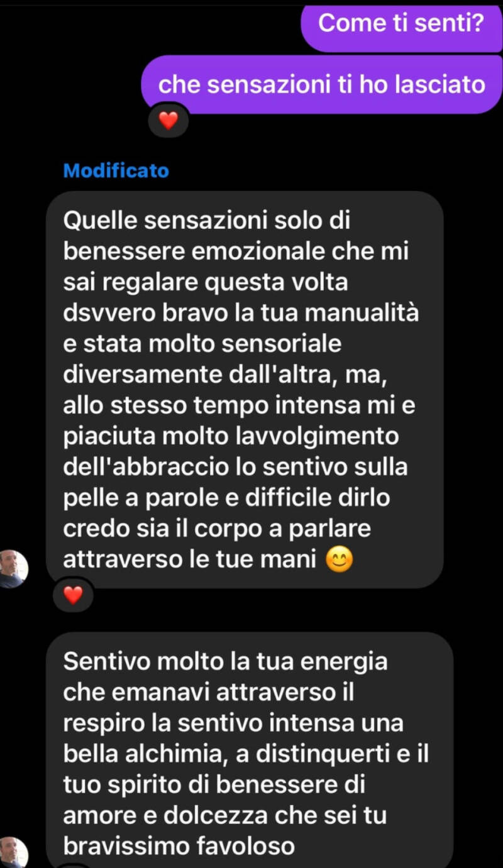Click the 'credo sia il corpo a parlare' line
This screenshot has width=503, height=868.
click(x=217, y=529)
